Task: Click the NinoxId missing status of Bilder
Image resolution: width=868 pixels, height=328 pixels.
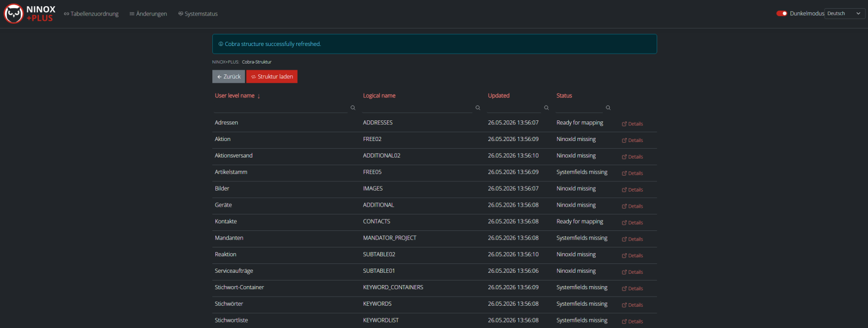Action: [576, 189]
